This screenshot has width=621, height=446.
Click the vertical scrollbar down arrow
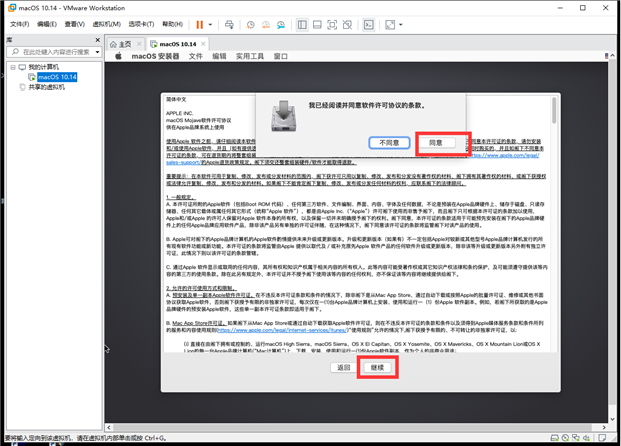[613, 419]
